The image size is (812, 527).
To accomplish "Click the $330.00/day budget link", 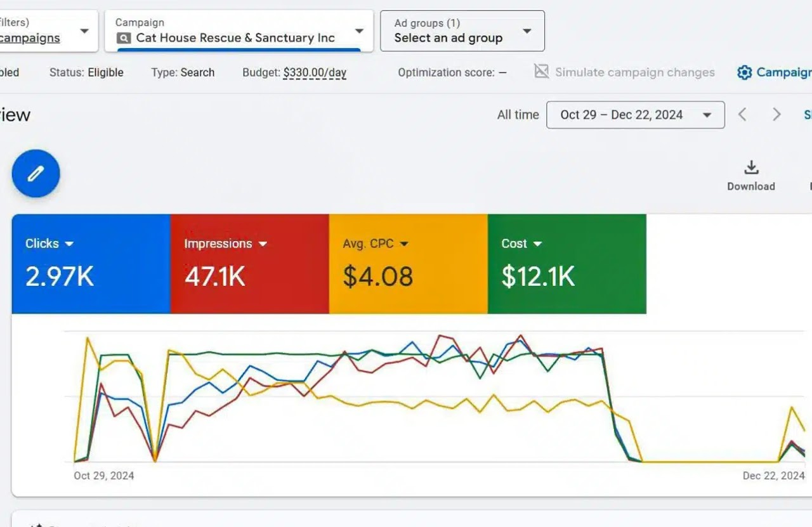I will (x=315, y=72).
